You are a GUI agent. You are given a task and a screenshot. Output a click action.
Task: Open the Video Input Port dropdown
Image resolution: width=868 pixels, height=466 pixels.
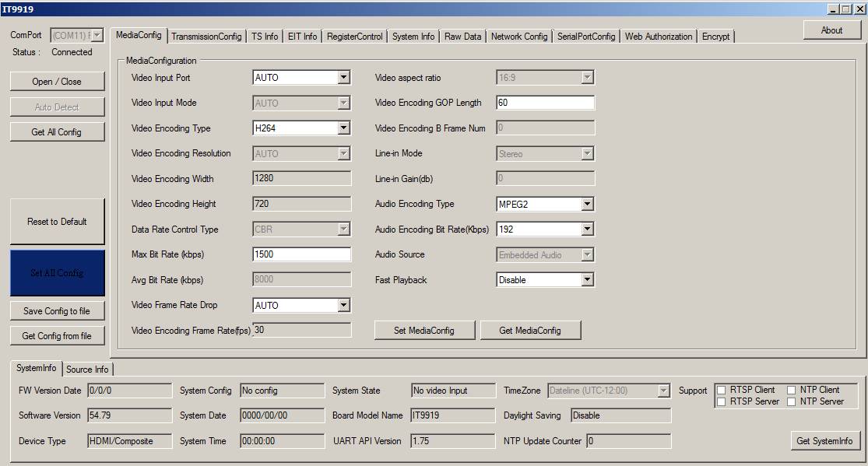(343, 78)
